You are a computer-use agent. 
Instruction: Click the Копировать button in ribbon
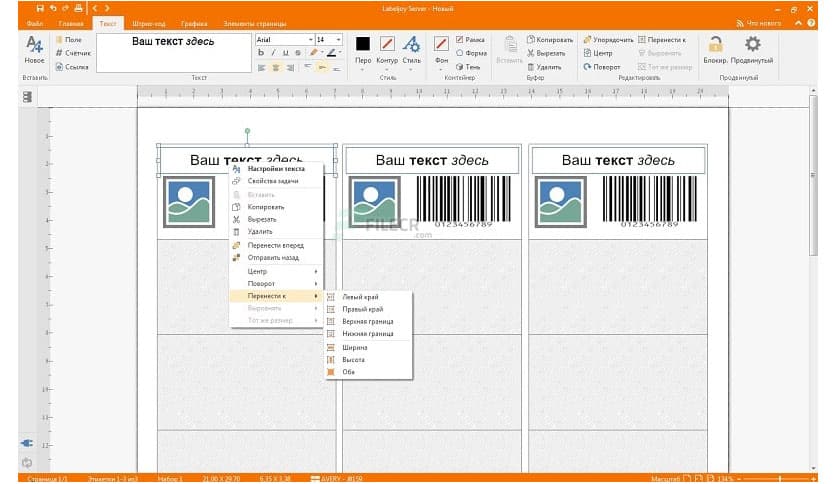pos(548,39)
